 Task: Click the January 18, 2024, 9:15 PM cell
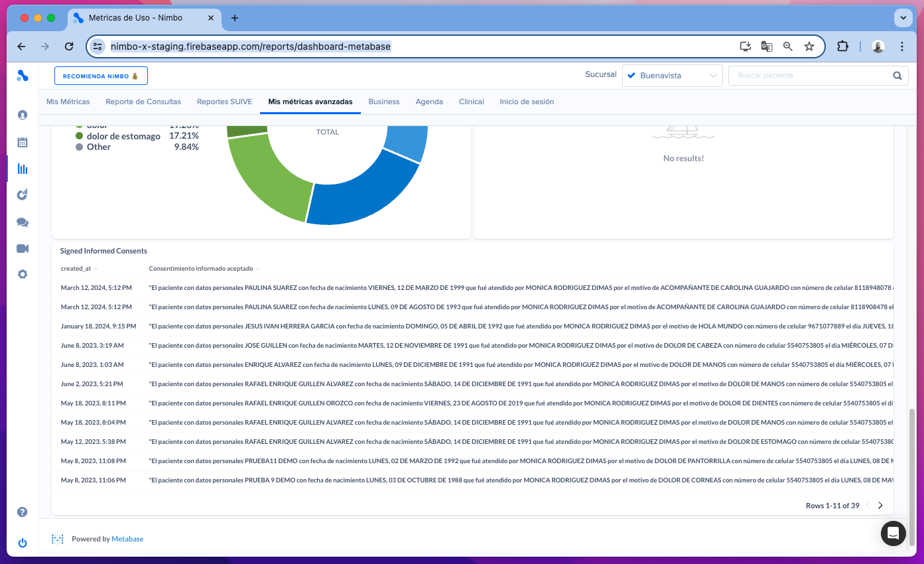tap(98, 326)
